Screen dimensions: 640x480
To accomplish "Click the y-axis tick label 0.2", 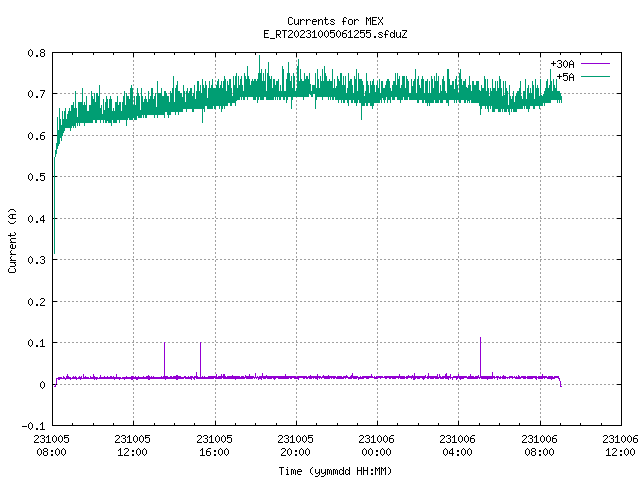I will 36,302.
